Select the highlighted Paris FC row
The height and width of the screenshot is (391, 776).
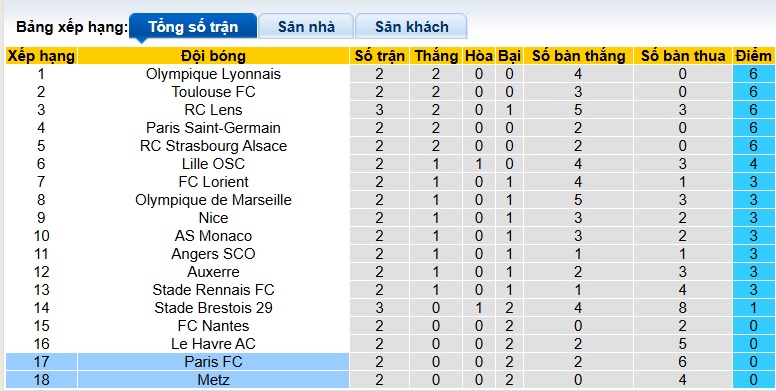click(388, 362)
